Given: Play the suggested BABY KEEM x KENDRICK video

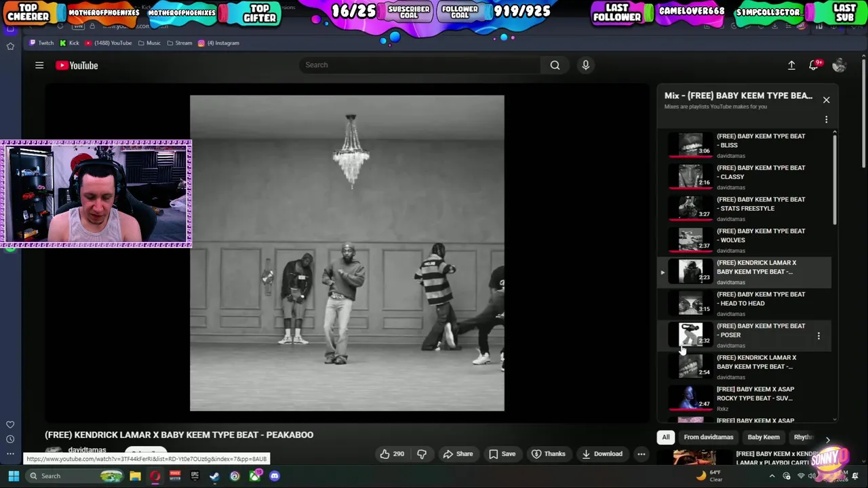Looking at the screenshot, I should pos(746,458).
